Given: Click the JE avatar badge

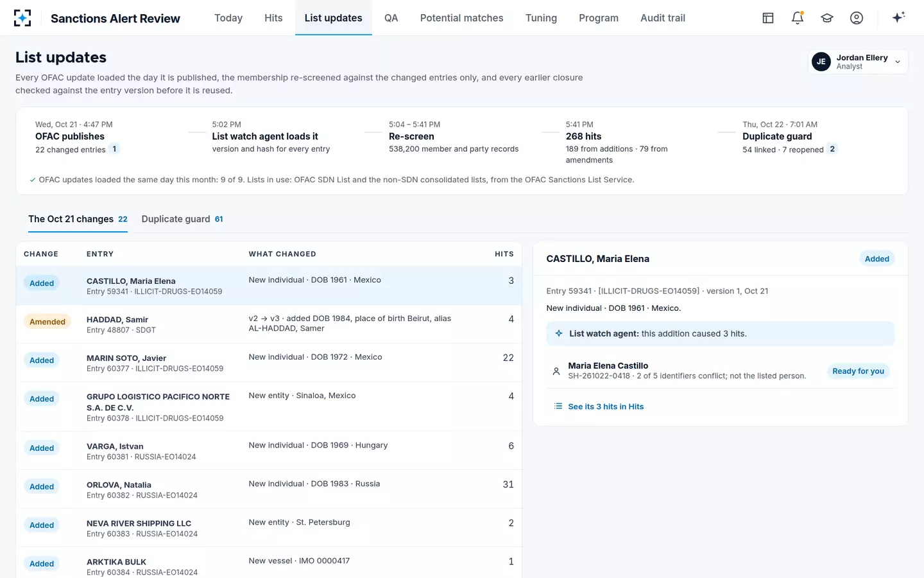Looking at the screenshot, I should click(821, 62).
